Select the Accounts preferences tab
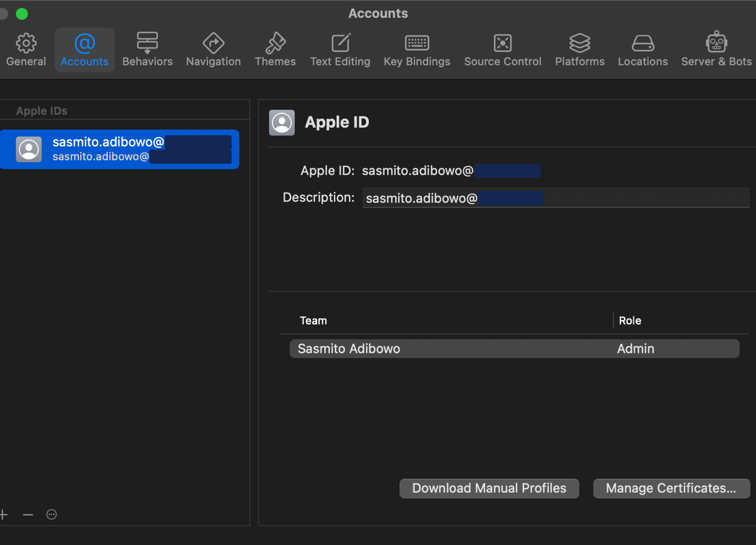This screenshot has width=756, height=545. 84,50
